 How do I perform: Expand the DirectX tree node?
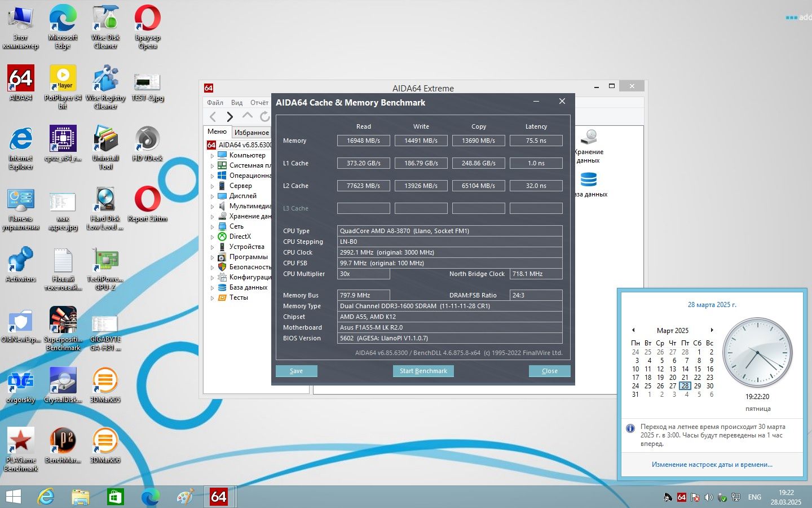click(212, 237)
